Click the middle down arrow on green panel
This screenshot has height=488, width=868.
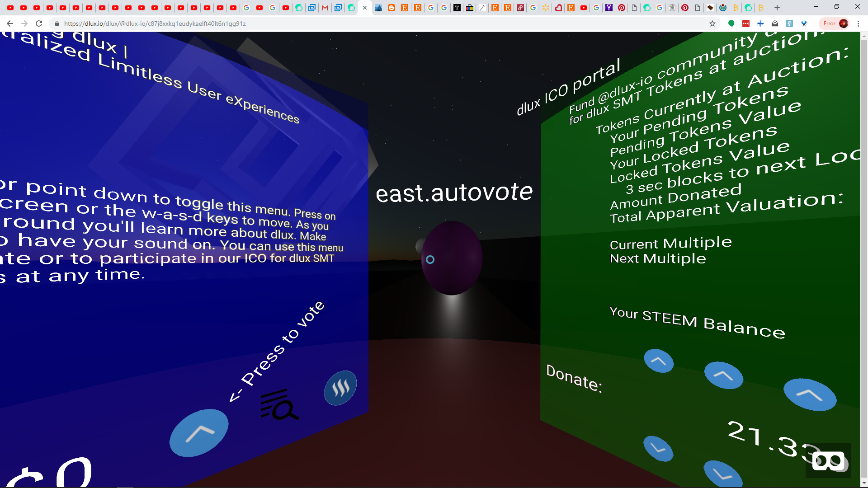(722, 474)
